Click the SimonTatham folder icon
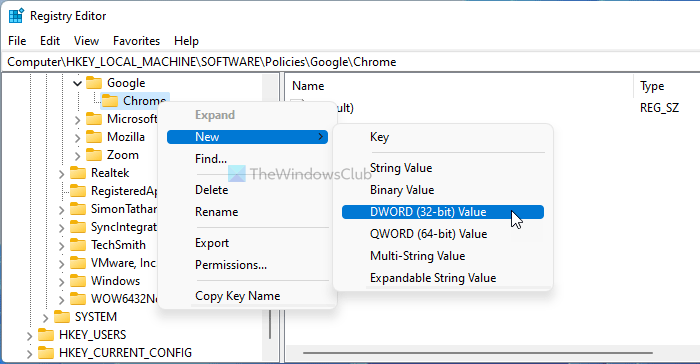Screen dimensions: 700x364 pyautogui.click(x=78, y=209)
